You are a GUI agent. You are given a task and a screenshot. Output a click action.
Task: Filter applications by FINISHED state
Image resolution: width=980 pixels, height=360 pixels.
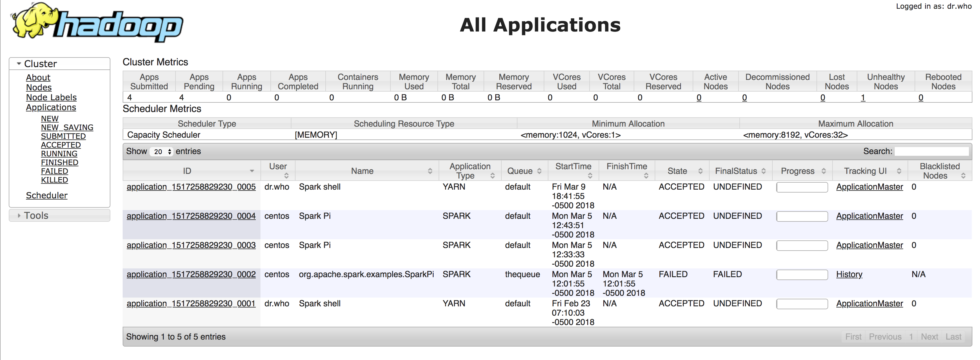pyautogui.click(x=60, y=162)
